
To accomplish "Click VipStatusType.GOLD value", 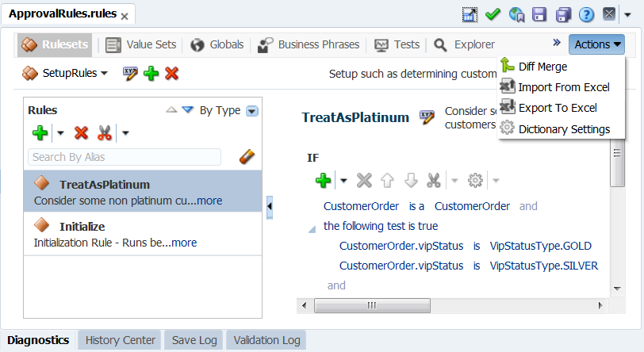I will 541,246.
